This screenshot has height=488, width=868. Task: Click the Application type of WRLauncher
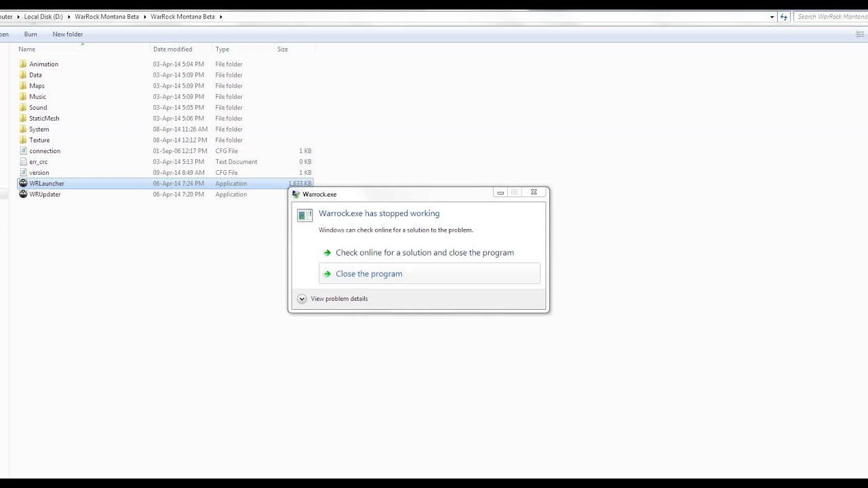click(x=231, y=184)
